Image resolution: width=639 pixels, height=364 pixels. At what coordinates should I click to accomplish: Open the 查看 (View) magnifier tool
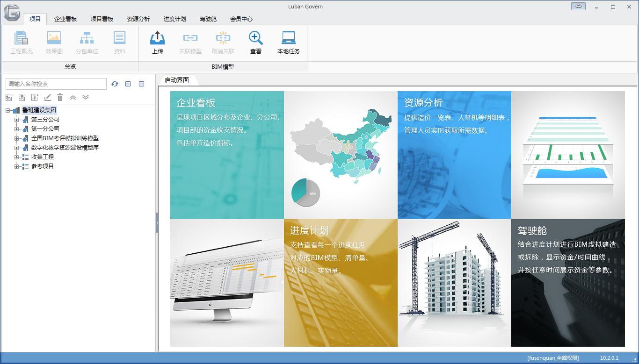tap(255, 42)
